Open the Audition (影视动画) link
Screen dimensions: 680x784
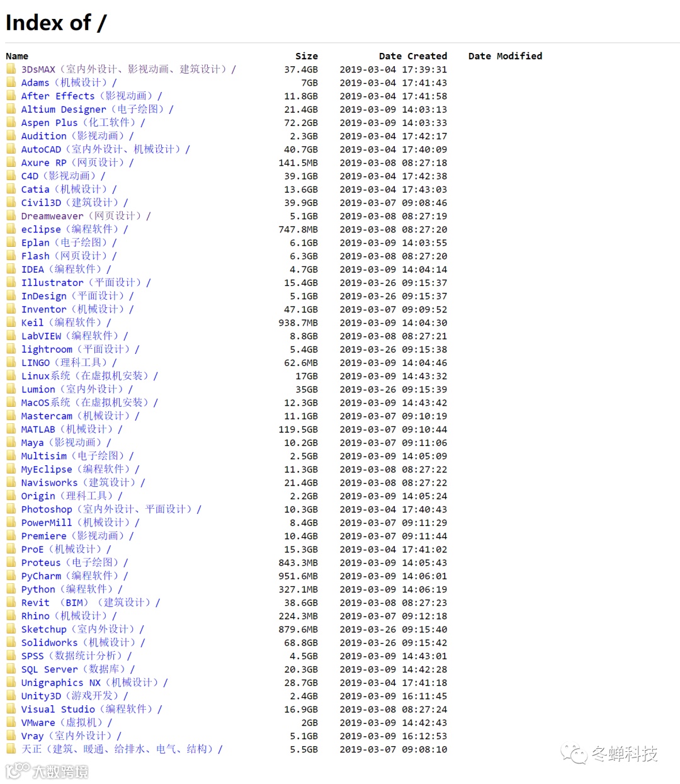coord(77,136)
